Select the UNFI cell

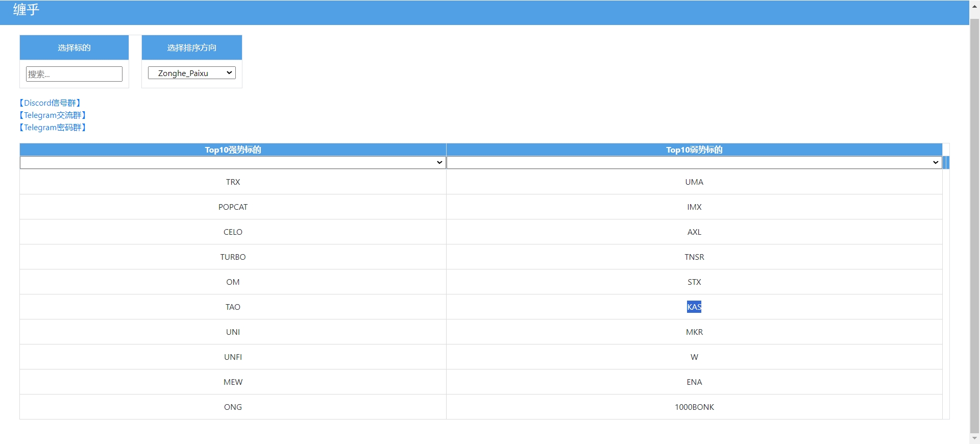(233, 357)
